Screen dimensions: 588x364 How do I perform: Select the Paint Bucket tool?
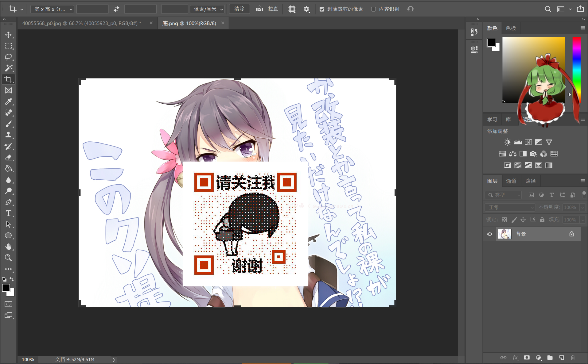(x=8, y=169)
